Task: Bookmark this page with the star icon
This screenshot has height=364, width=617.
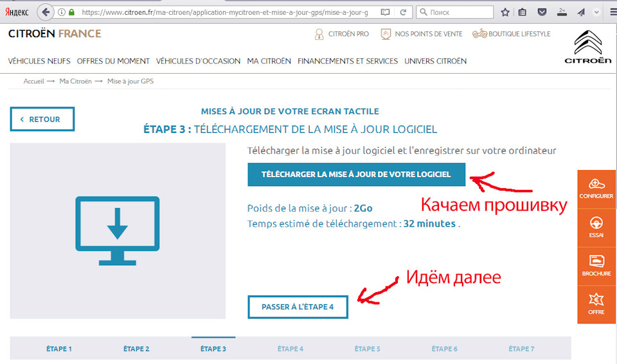Action: (x=505, y=12)
